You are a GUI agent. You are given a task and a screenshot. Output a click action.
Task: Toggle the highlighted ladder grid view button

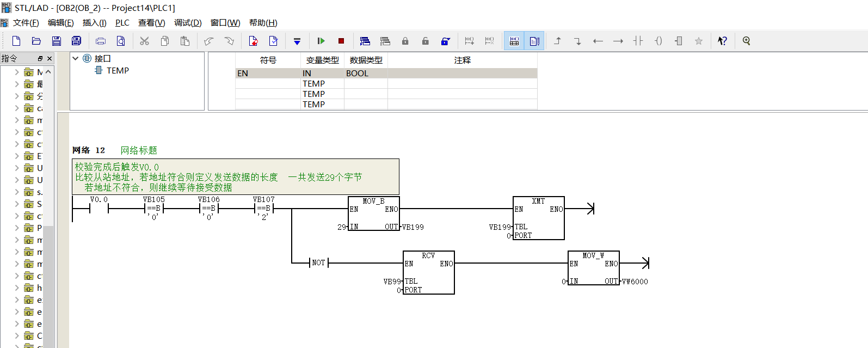click(514, 41)
